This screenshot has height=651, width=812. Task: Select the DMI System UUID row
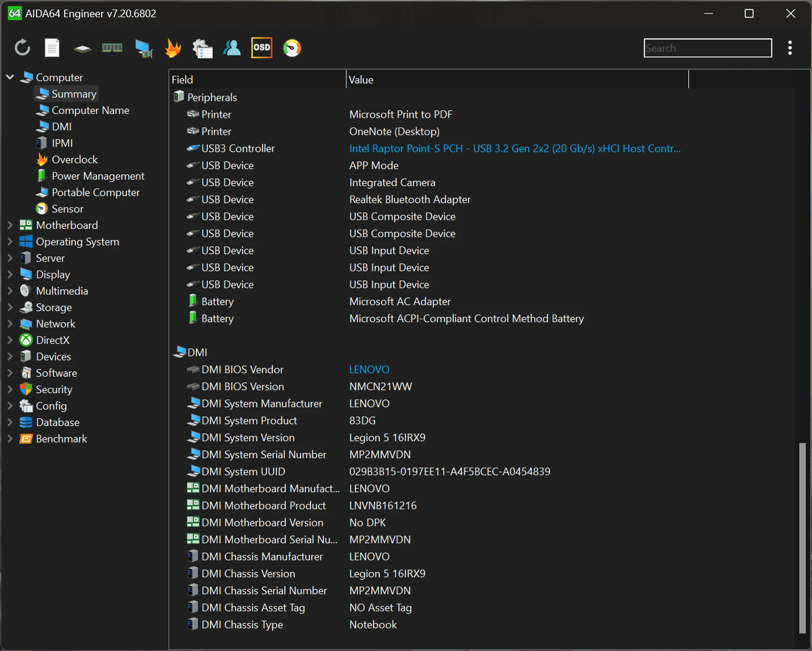pyautogui.click(x=481, y=471)
